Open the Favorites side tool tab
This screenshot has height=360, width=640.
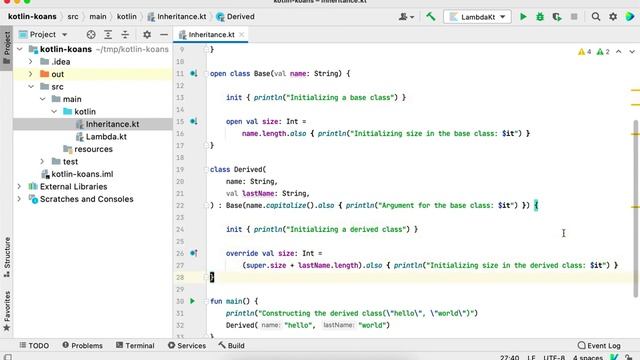tap(7, 311)
